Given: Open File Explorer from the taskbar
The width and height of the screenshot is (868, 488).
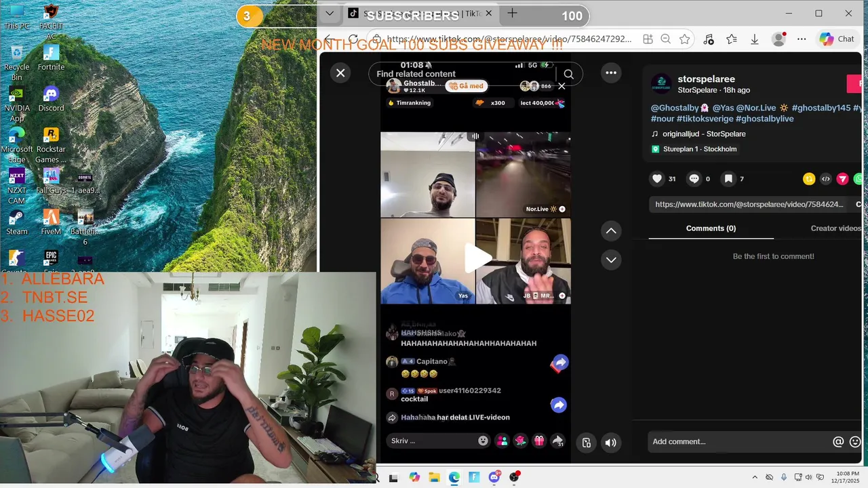Looking at the screenshot, I should [434, 477].
